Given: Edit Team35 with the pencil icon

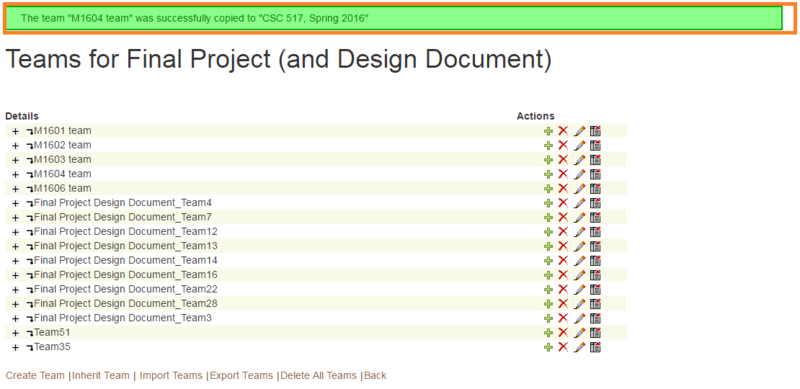Looking at the screenshot, I should click(580, 347).
